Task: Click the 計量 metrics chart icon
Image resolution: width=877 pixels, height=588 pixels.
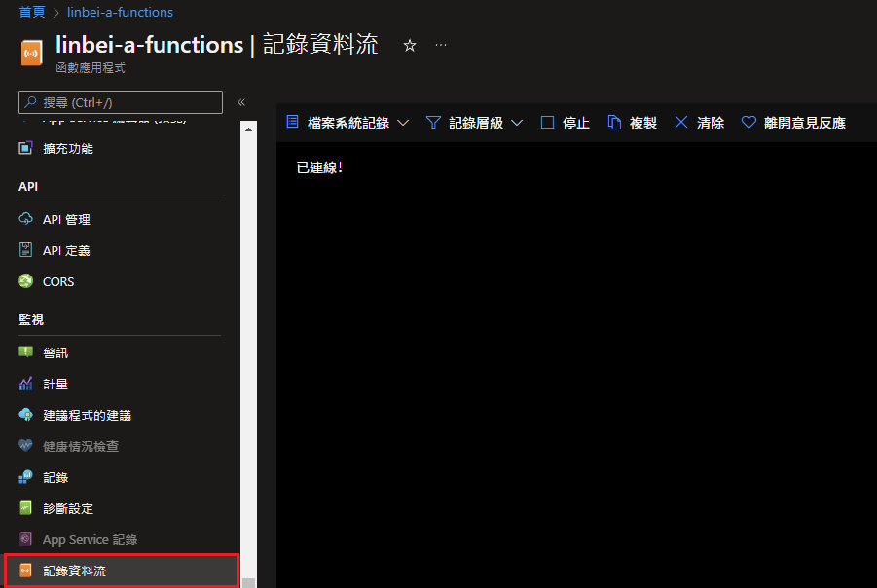Action: [25, 384]
